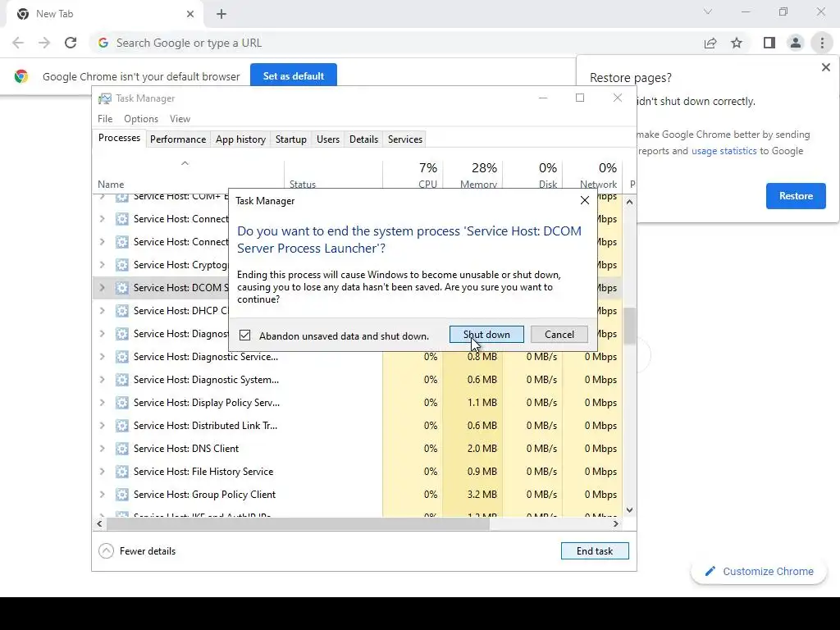The height and width of the screenshot is (630, 840).
Task: Close the New Tab tab
Action: (190, 14)
